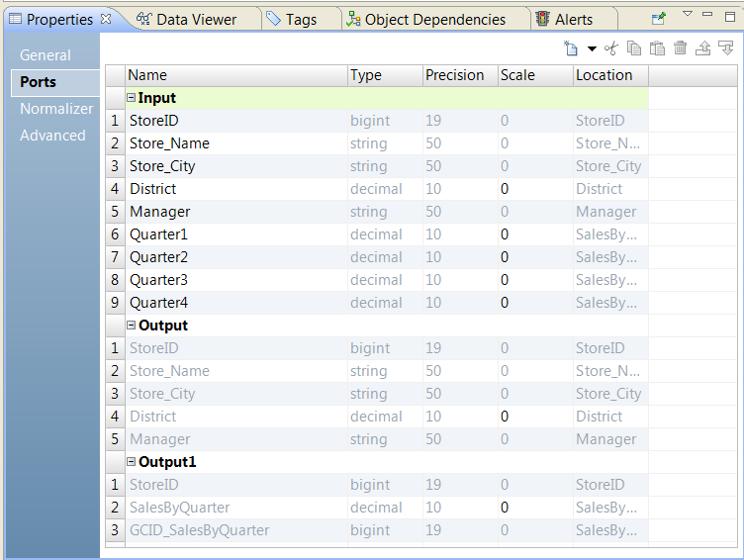Minimize the Properties view panel
Image resolution: width=744 pixels, height=560 pixels.
[x=707, y=14]
